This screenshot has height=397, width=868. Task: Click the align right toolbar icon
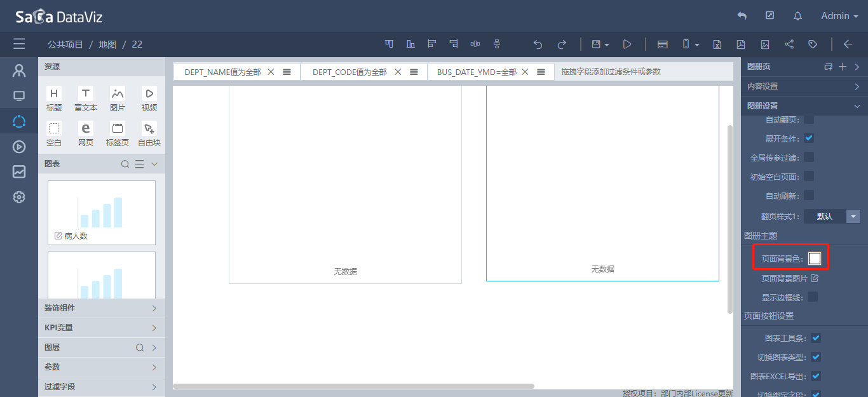(454, 44)
